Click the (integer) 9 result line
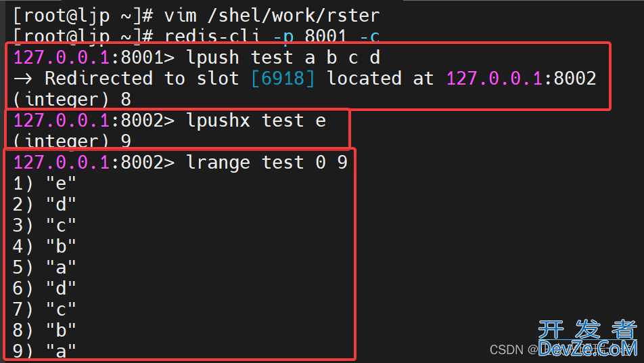The image size is (644, 363). (x=72, y=142)
